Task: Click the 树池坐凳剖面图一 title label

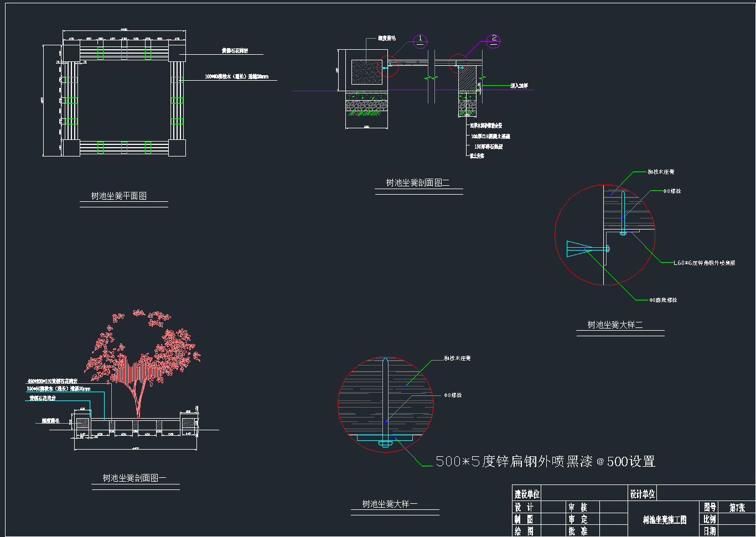Action: click(134, 478)
